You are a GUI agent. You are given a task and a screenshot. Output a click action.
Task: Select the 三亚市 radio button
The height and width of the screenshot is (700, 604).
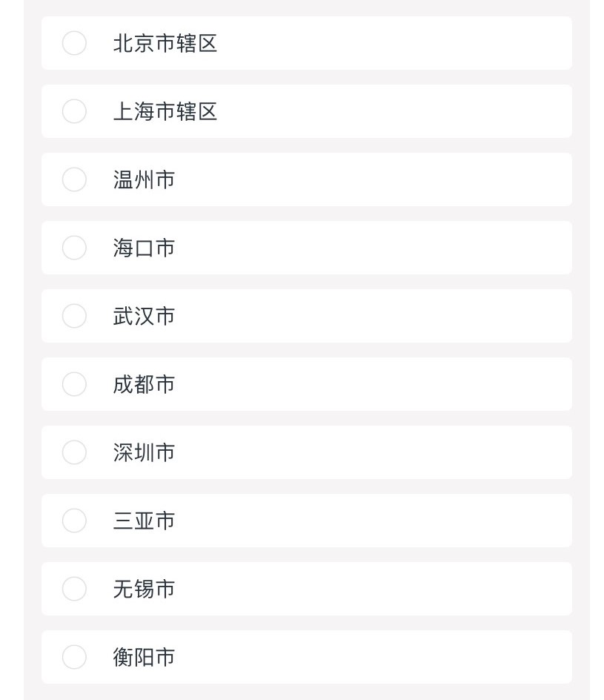(x=74, y=521)
